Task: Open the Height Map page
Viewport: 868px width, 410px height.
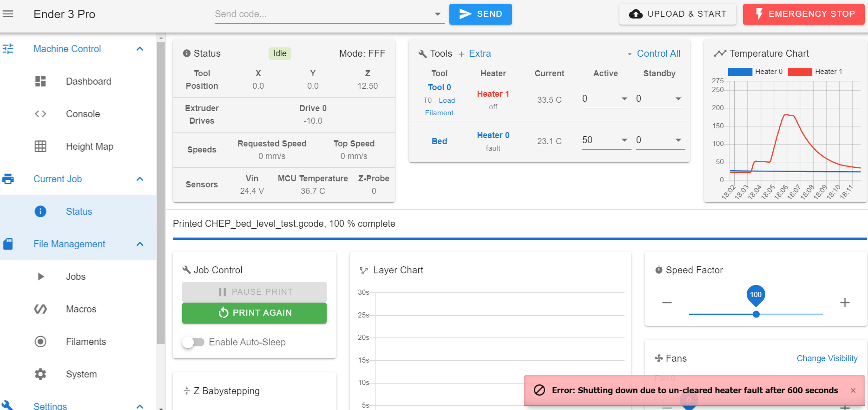Action: point(90,146)
